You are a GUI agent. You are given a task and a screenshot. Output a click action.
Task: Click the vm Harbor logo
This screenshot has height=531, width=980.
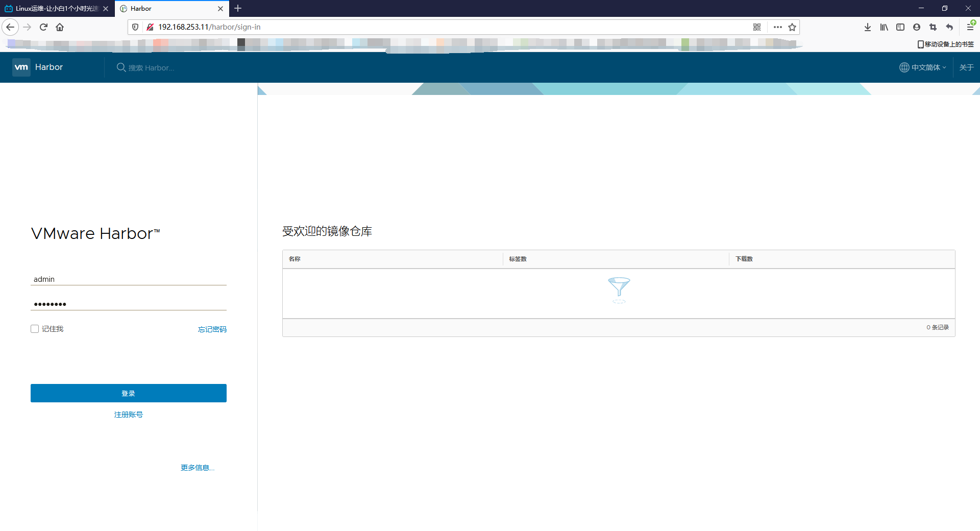coord(21,67)
